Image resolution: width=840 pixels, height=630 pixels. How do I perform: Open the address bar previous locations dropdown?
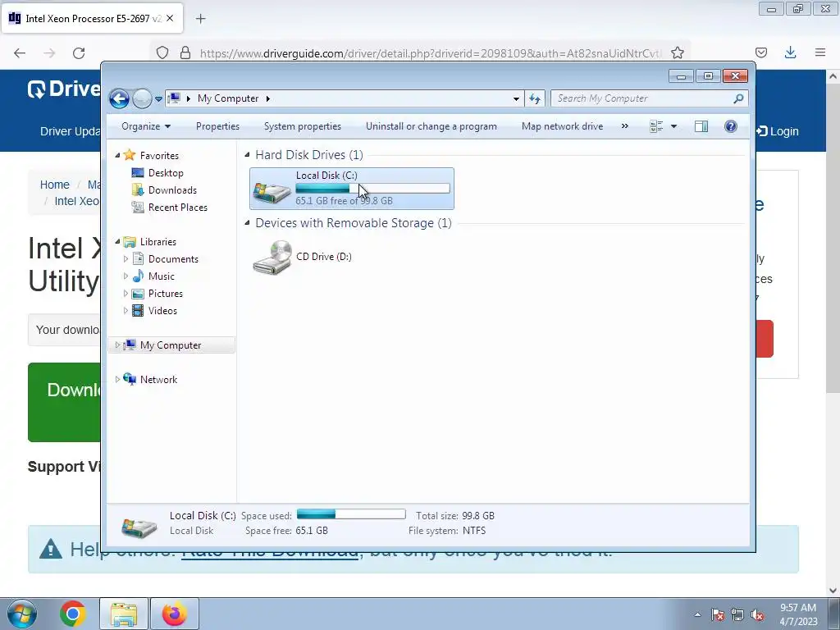pyautogui.click(x=516, y=98)
